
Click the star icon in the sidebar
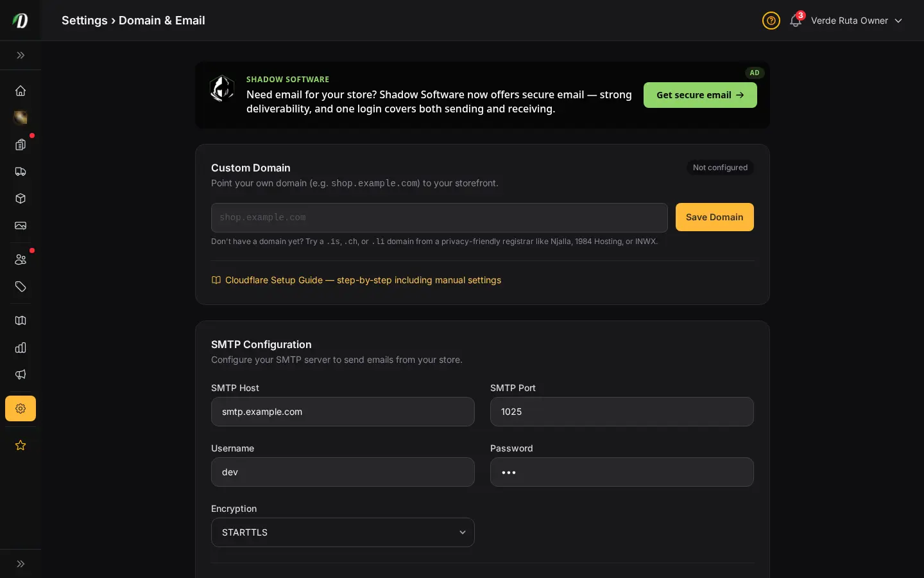click(21, 445)
